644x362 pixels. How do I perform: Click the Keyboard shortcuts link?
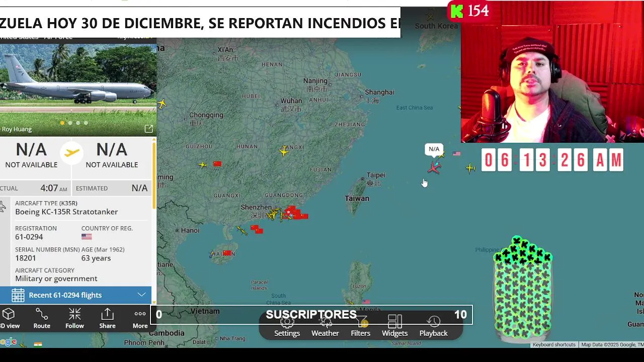554,344
